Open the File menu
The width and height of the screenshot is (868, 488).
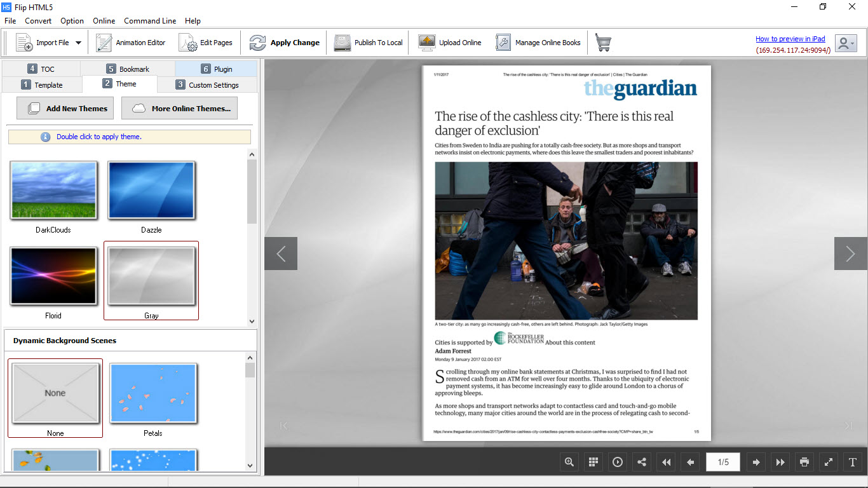[10, 21]
